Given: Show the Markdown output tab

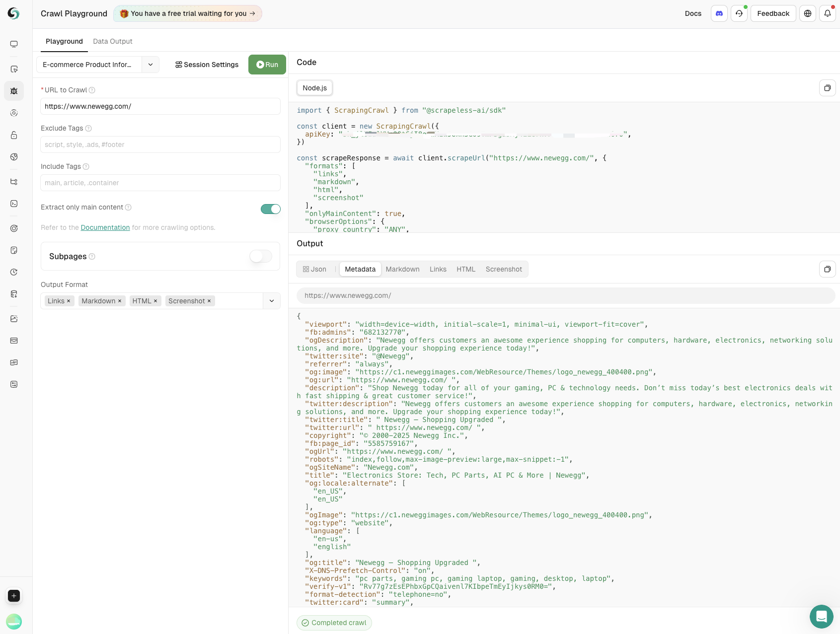Looking at the screenshot, I should click(x=402, y=269).
